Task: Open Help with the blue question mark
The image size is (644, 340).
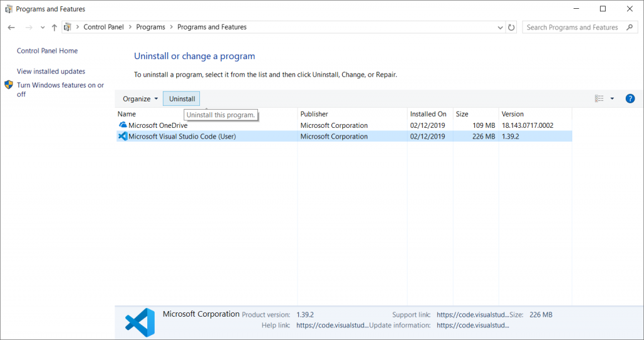Action: (630, 99)
